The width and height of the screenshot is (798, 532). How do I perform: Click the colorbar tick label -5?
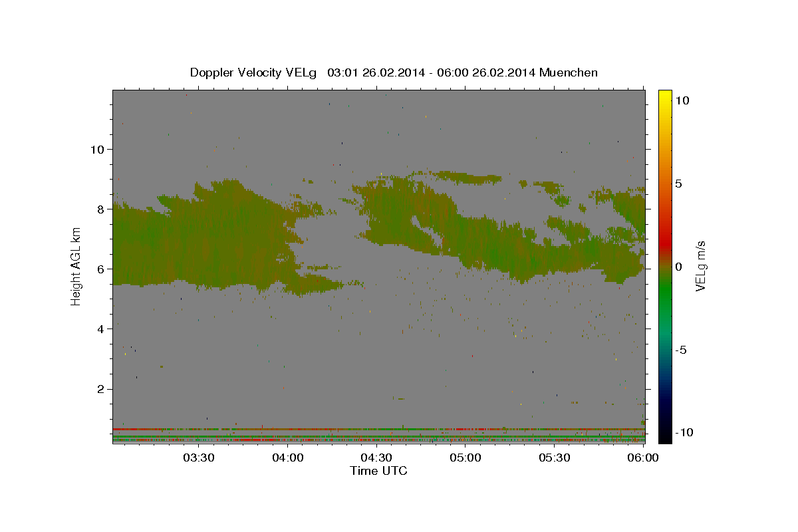(x=681, y=349)
